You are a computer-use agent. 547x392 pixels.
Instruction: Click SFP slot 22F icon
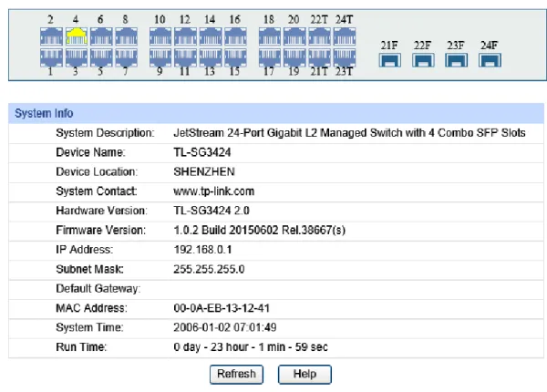click(x=423, y=60)
